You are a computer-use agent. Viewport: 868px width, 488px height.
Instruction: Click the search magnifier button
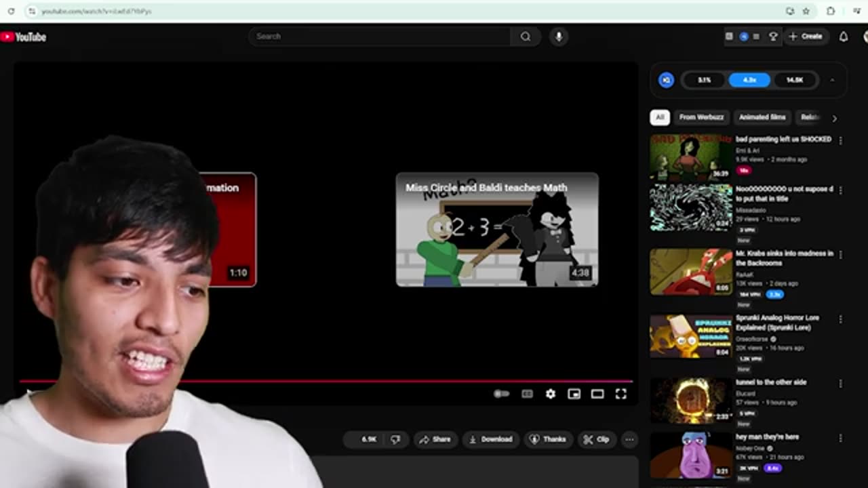(x=526, y=37)
